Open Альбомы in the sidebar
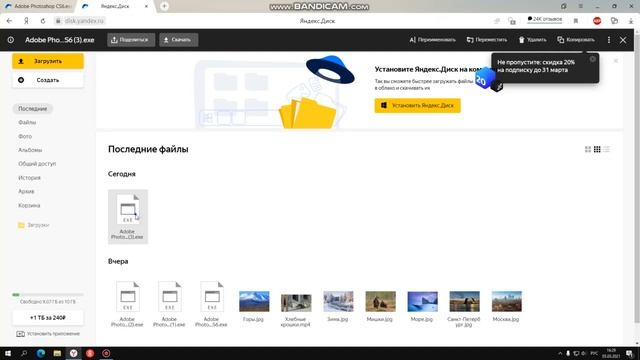The width and height of the screenshot is (640, 360). pyautogui.click(x=30, y=150)
